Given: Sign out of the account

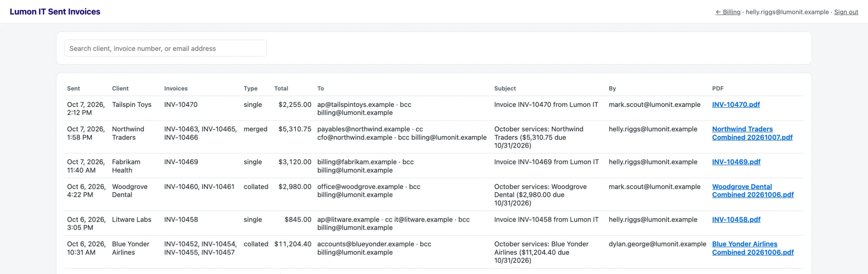Looking at the screenshot, I should click(846, 12).
